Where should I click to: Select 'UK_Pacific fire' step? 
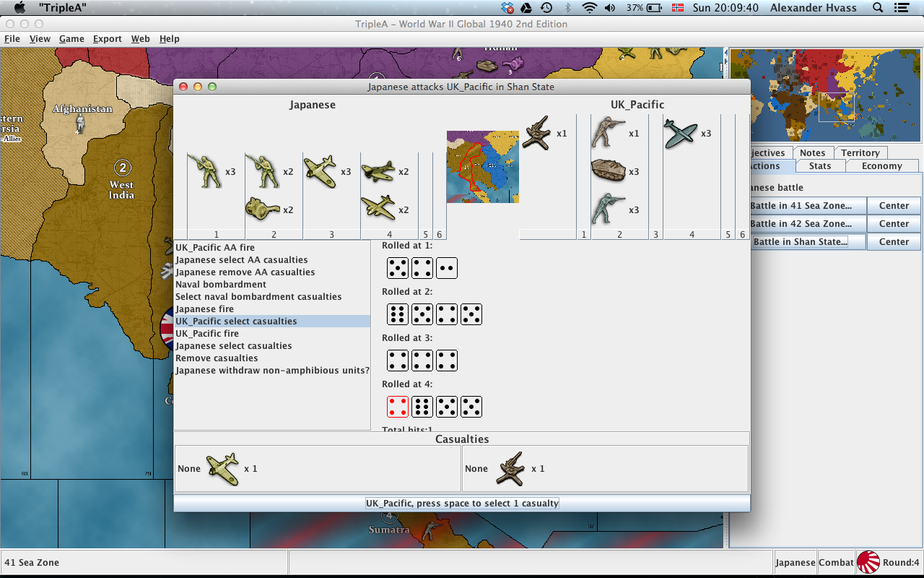pos(272,333)
